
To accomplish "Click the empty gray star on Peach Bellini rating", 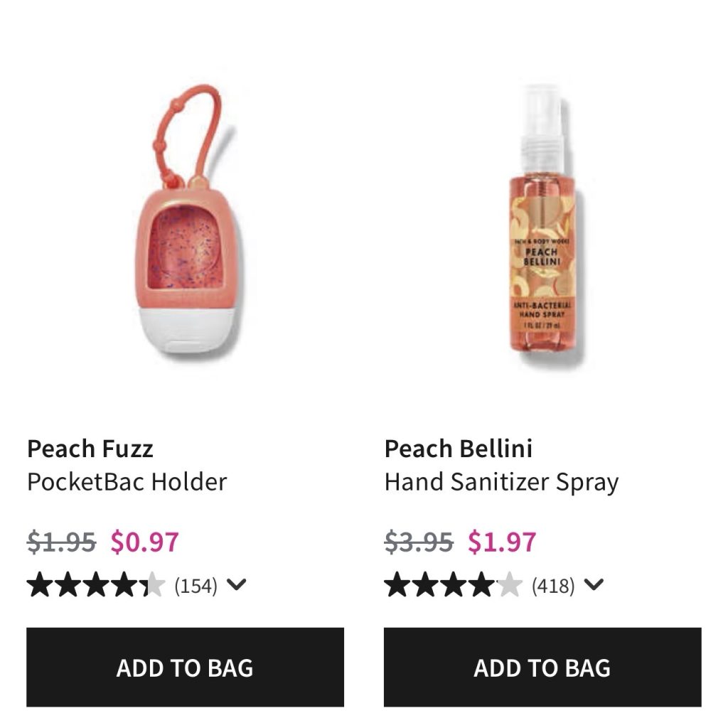I will [508, 586].
